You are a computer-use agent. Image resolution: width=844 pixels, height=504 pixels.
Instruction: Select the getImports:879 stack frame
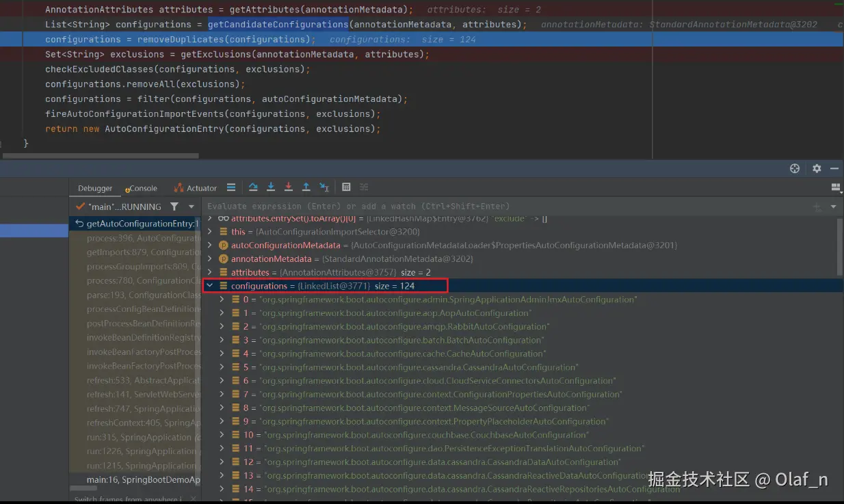pyautogui.click(x=135, y=252)
